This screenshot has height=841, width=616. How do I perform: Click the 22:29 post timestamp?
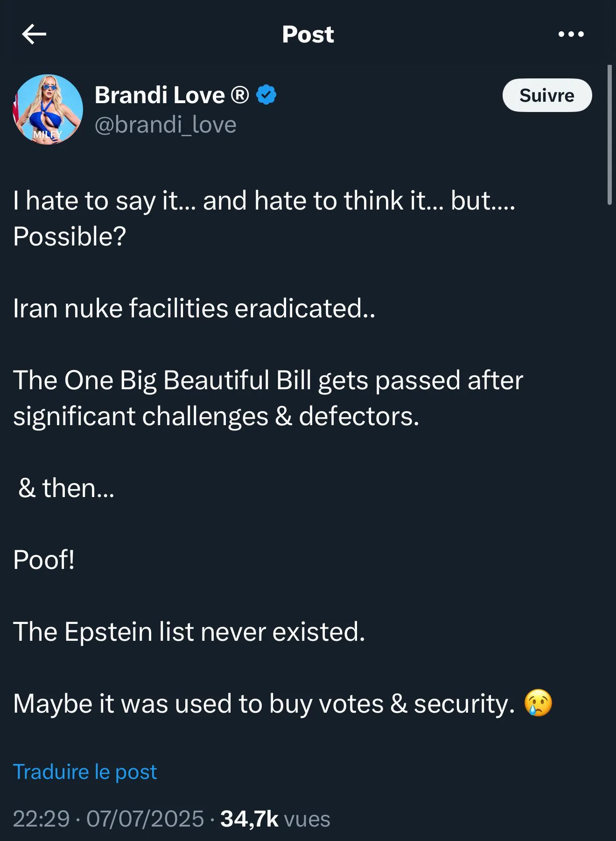pos(42,819)
